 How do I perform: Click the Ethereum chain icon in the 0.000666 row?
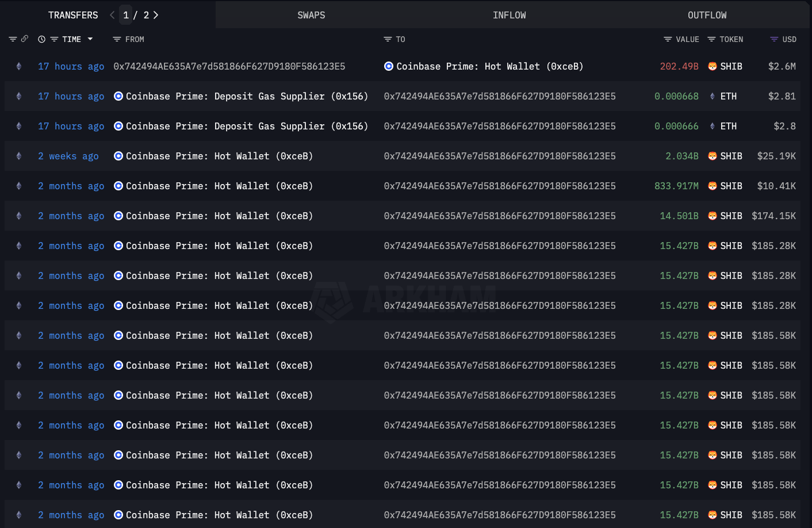tap(19, 126)
